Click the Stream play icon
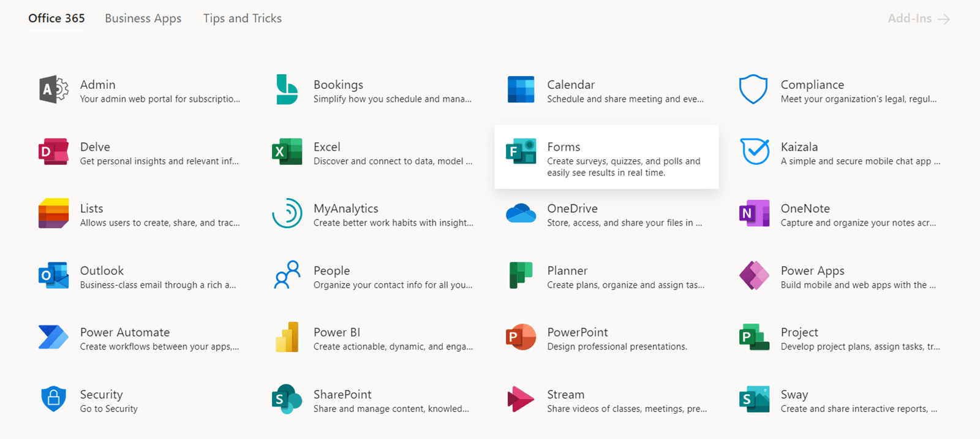Viewport: 980px width, 439px height. (521, 400)
